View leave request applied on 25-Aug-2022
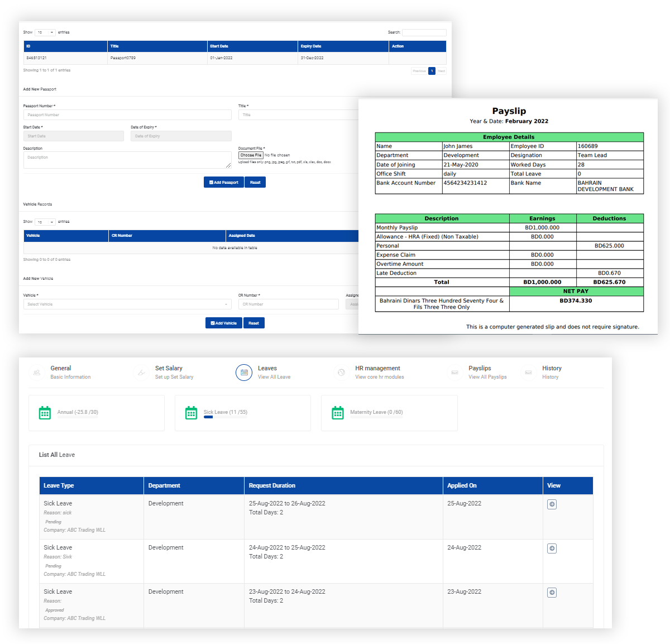This screenshot has height=644, width=670. [x=552, y=504]
